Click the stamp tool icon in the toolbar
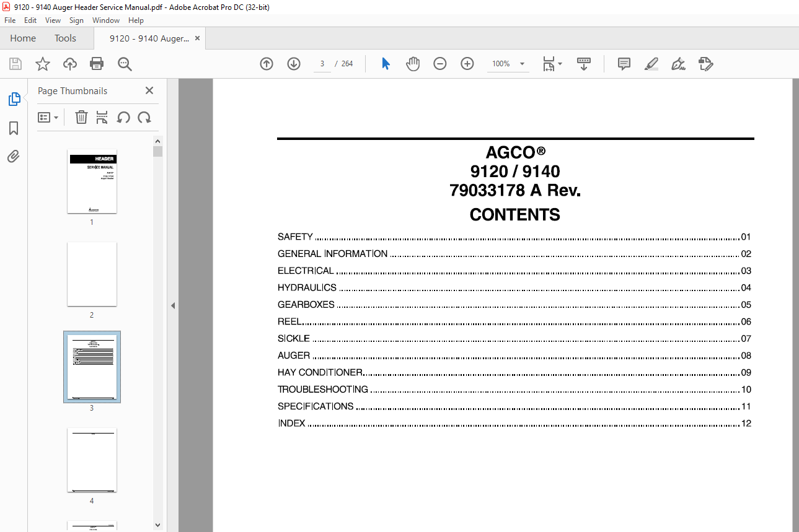This screenshot has height=532, width=799. (705, 64)
